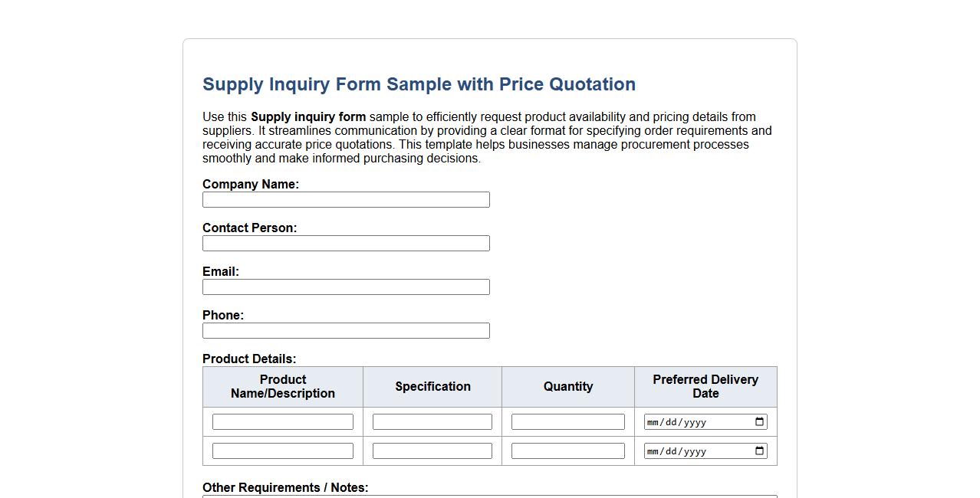Screen dimensions: 980x498
Task: Open the calendar picker for the second delivery date
Action: pyautogui.click(x=758, y=450)
